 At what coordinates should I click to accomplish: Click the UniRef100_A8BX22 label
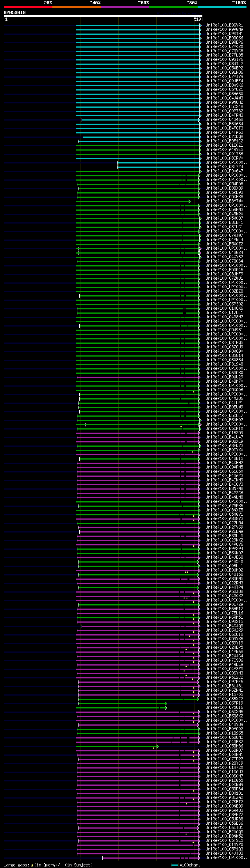pyautogui.click(x=224, y=699)
